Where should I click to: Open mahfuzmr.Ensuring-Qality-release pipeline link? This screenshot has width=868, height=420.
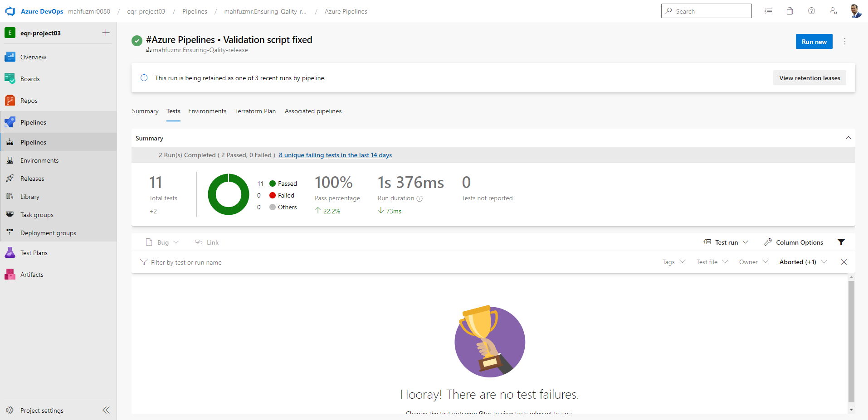[x=200, y=50]
